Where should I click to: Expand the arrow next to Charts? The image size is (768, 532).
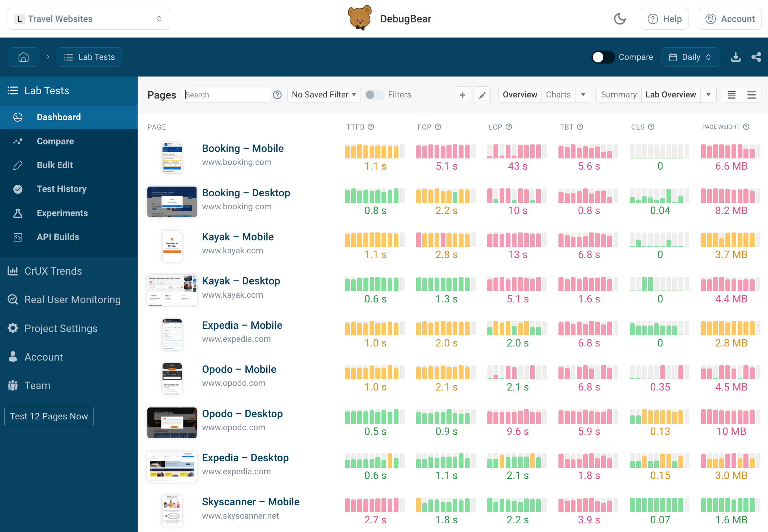click(583, 95)
